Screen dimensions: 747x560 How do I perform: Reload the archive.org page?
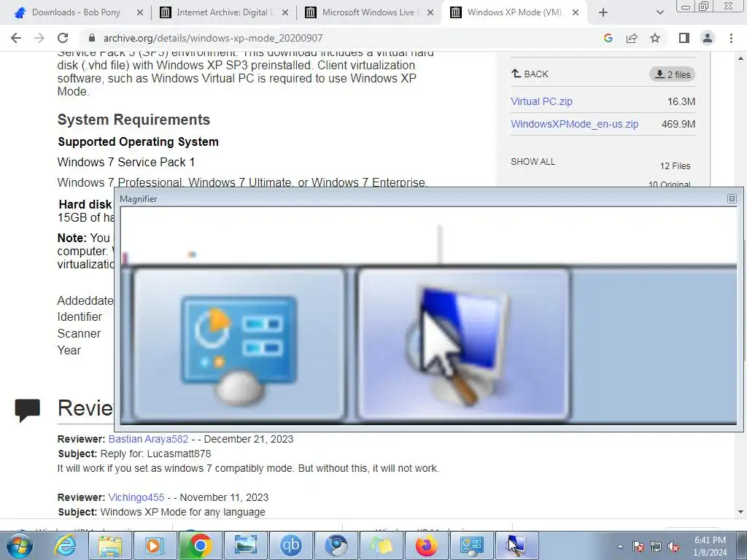63,38
